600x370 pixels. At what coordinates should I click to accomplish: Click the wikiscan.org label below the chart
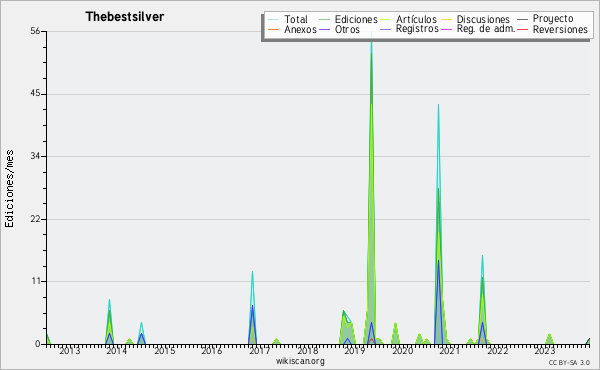point(300,361)
